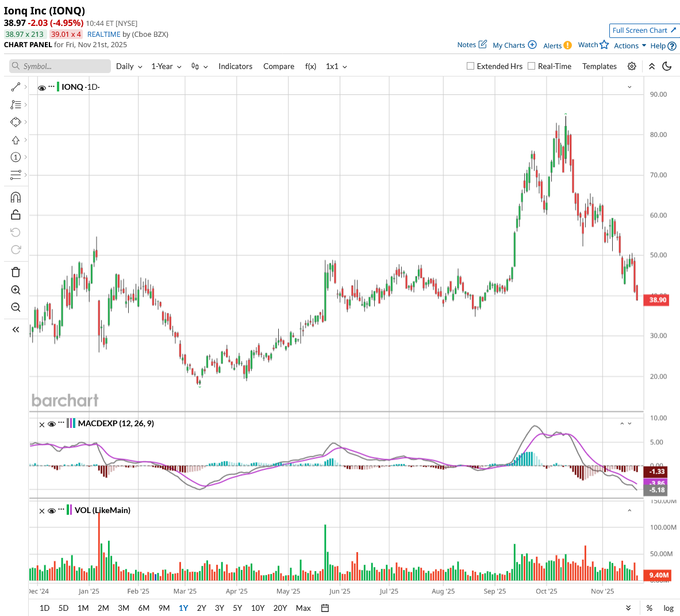Move the MACDEXP pane up
Image resolution: width=680 pixels, height=616 pixels.
(x=622, y=423)
